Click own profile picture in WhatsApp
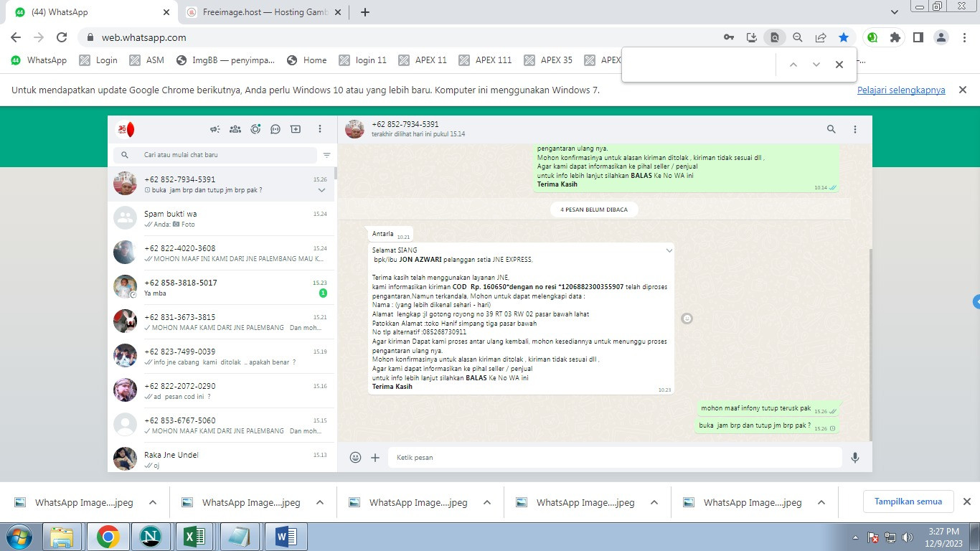Screen dimensions: 980x551 click(x=125, y=130)
